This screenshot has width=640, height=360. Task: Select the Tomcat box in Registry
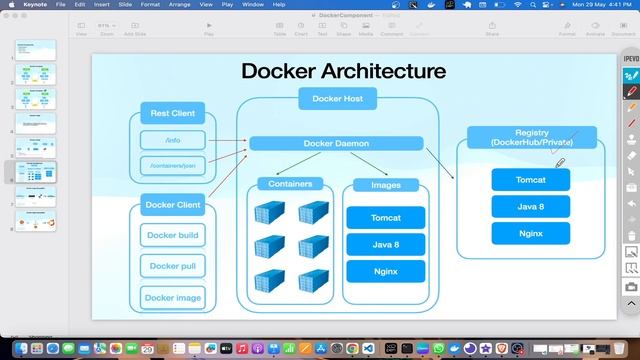pos(531,180)
